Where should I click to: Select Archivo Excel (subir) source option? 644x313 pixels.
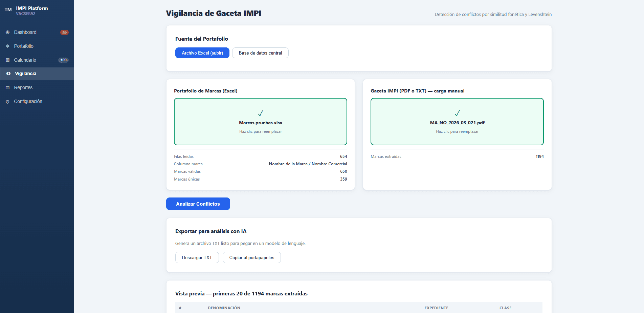202,53
